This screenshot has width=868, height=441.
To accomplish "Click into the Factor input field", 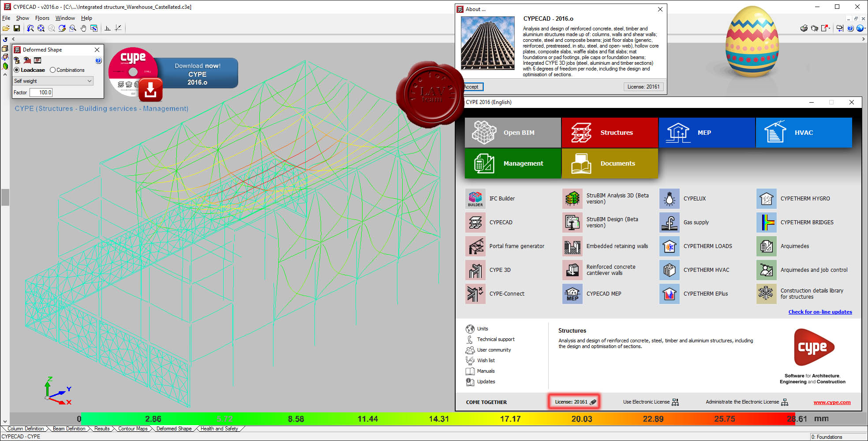I will (41, 93).
